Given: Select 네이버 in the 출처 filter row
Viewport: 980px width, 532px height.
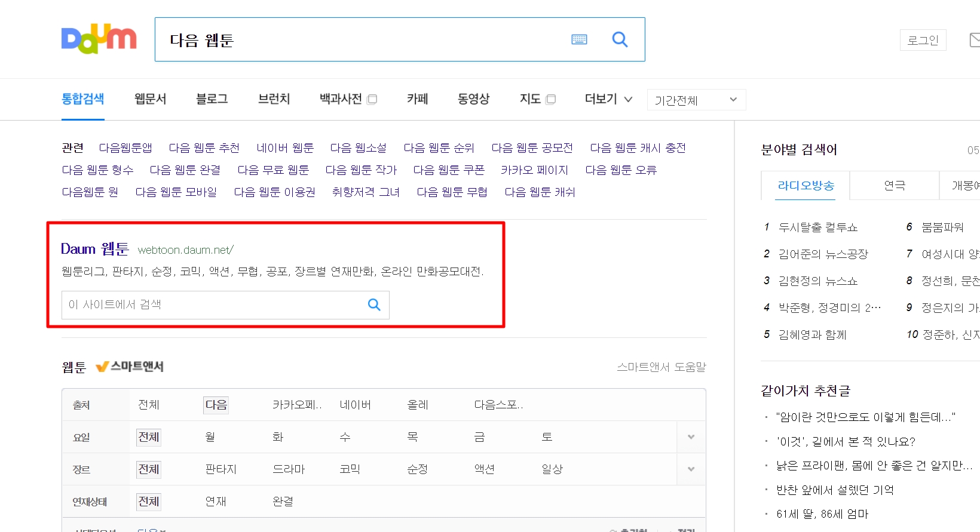Looking at the screenshot, I should pyautogui.click(x=355, y=405).
